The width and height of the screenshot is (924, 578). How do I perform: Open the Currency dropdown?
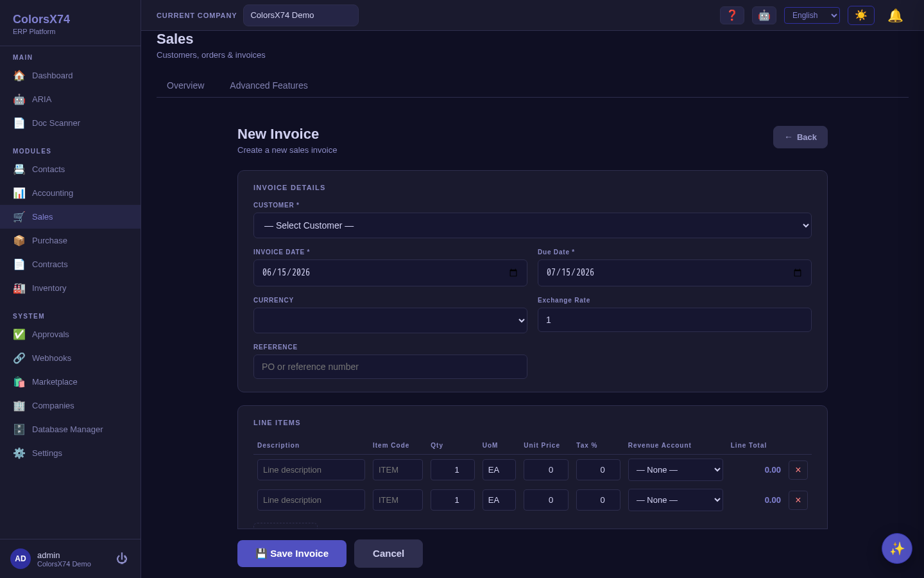[390, 320]
